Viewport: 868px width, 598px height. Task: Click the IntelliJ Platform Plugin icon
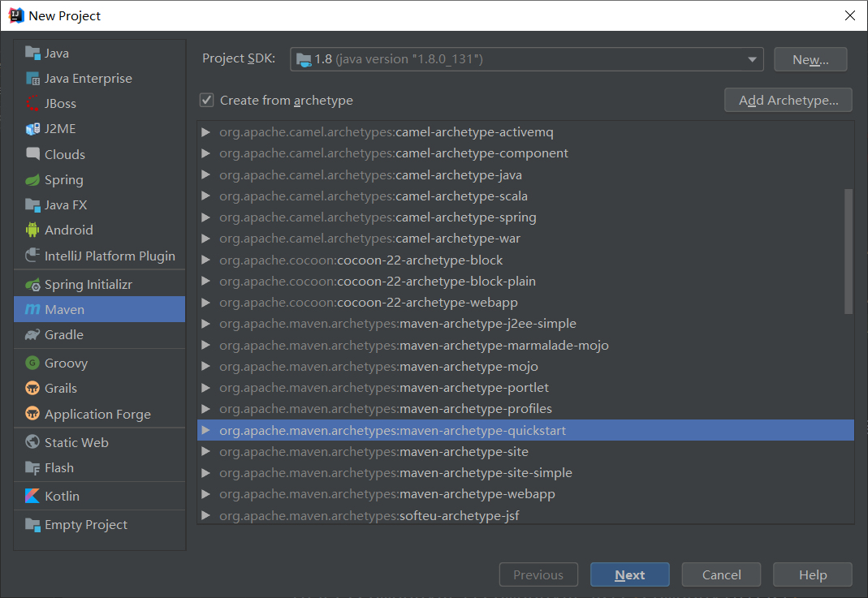32,256
